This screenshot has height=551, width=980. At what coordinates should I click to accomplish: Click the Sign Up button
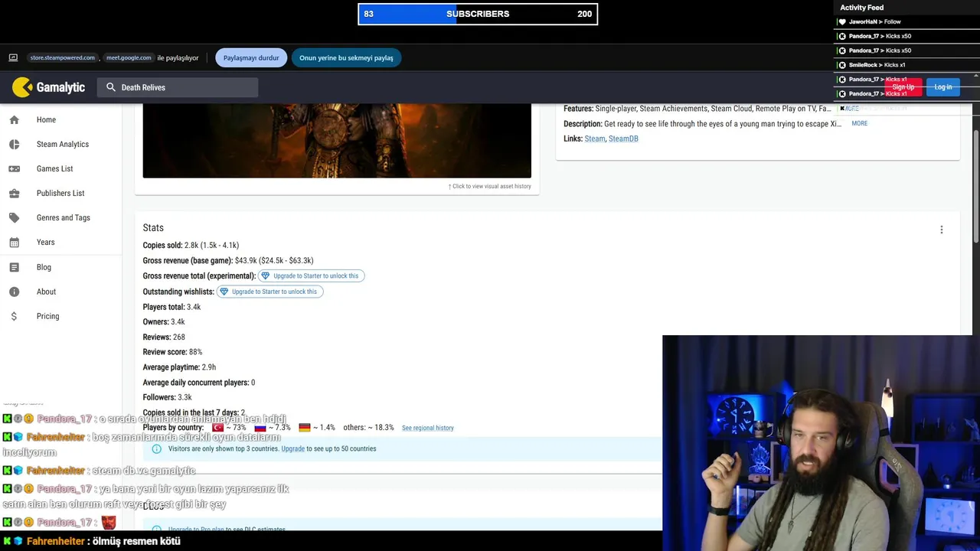903,87
